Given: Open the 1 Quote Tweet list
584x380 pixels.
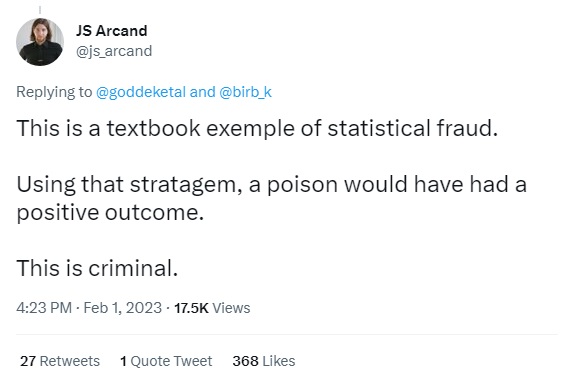Looking at the screenshot, I should [166, 361].
